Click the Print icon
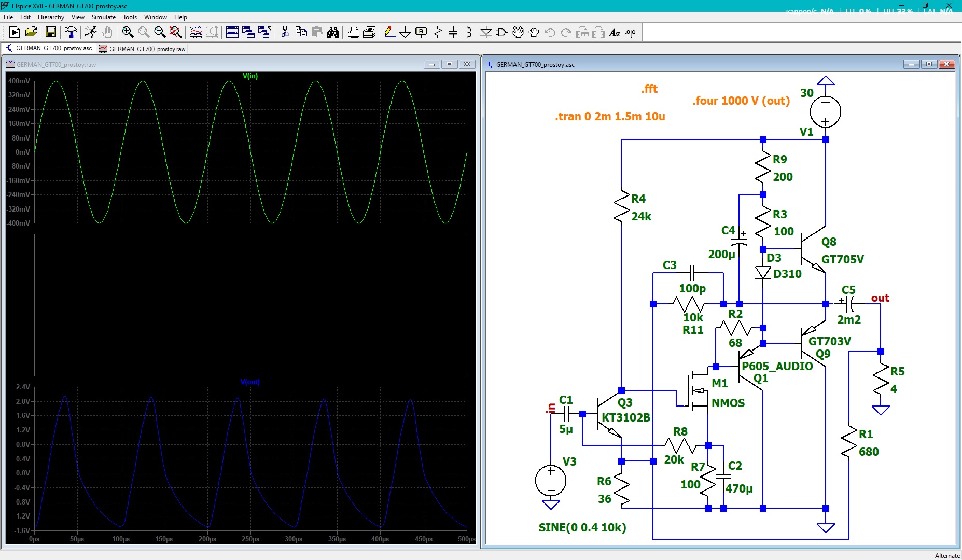 tap(354, 33)
